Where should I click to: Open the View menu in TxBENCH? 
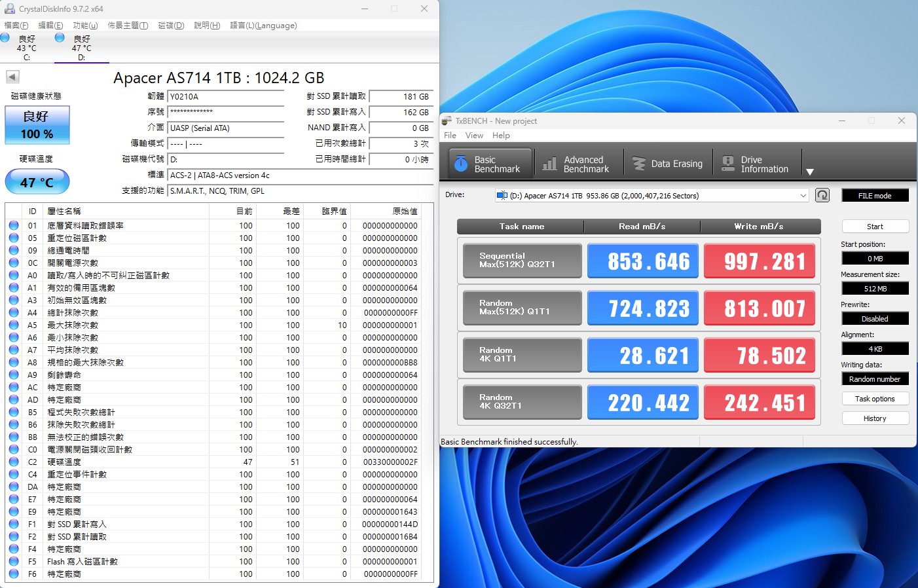(474, 136)
